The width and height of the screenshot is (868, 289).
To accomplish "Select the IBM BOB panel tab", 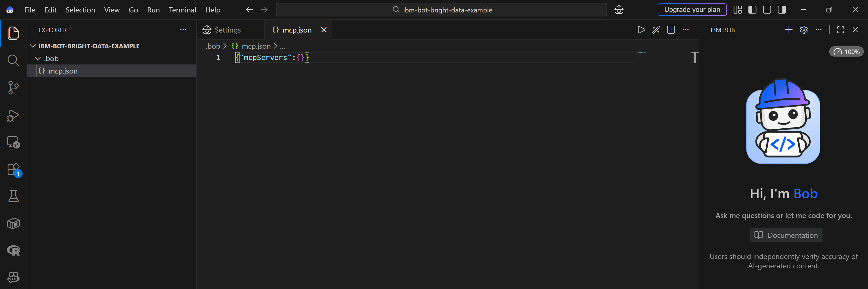I will 722,30.
